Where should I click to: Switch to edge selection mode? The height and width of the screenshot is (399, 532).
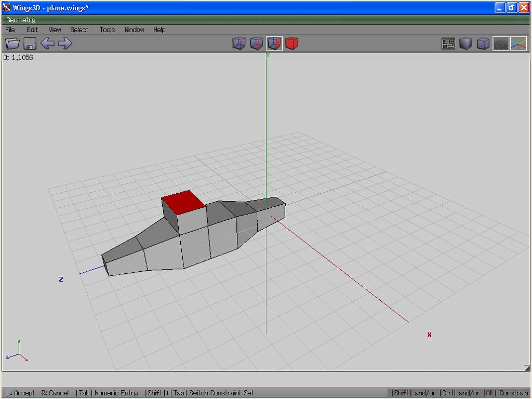[257, 44]
